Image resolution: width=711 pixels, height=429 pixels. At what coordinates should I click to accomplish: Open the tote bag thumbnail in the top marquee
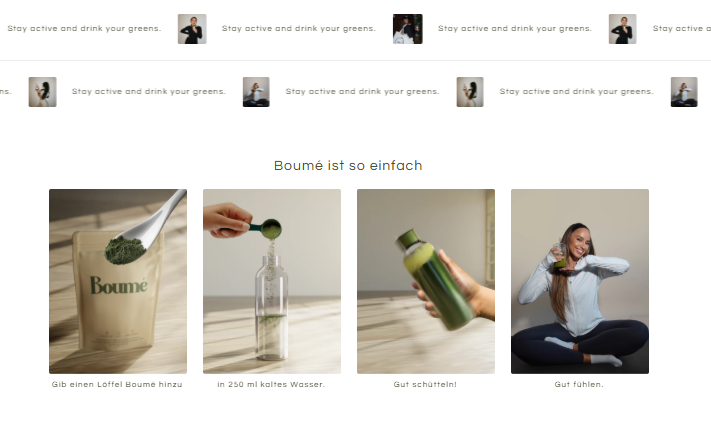pos(408,29)
